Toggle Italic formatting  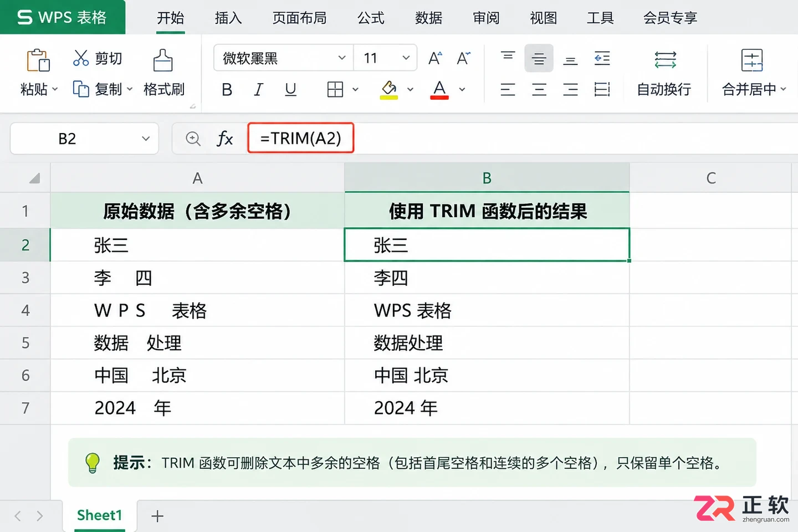(x=258, y=89)
